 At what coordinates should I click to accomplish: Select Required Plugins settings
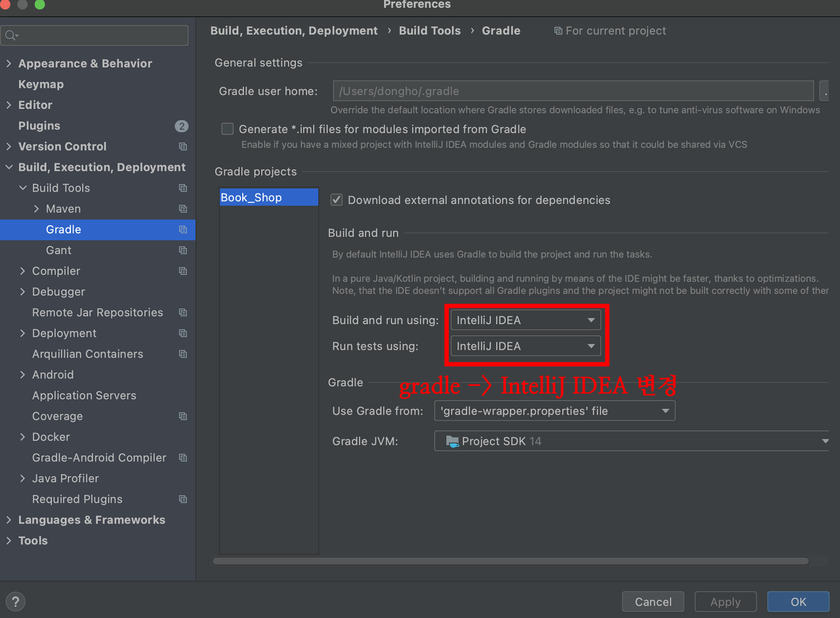coord(77,499)
